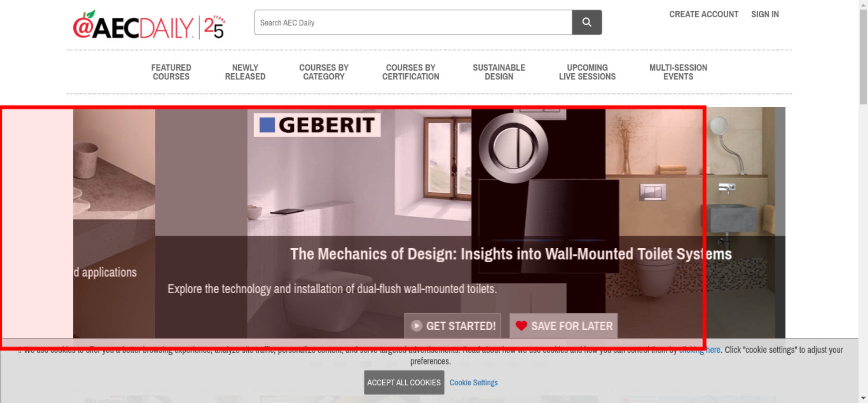Open the AEC Daily logo homepage
Screen dimensions: 868x403
(x=133, y=26)
